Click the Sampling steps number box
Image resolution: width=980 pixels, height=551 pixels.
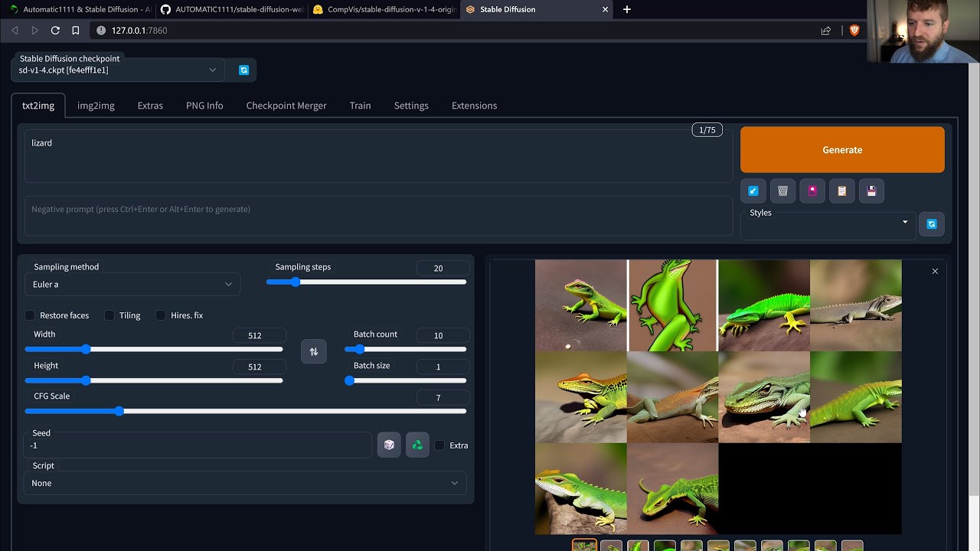click(441, 269)
